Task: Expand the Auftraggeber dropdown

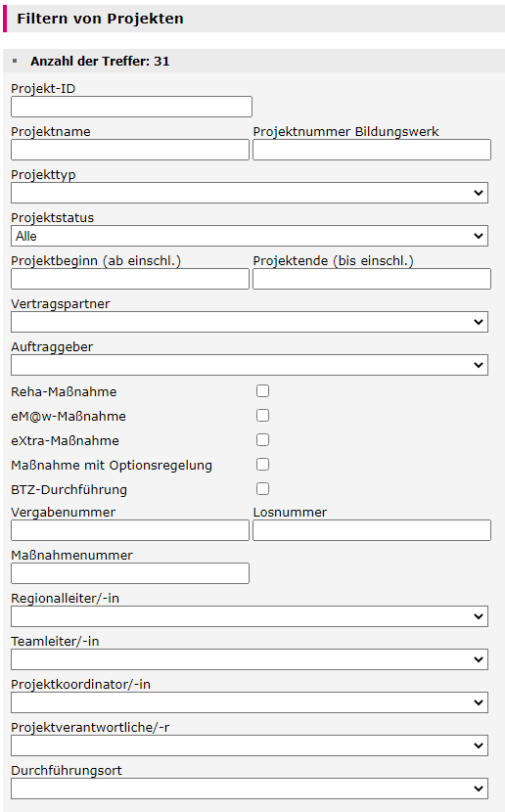Action: (x=250, y=365)
